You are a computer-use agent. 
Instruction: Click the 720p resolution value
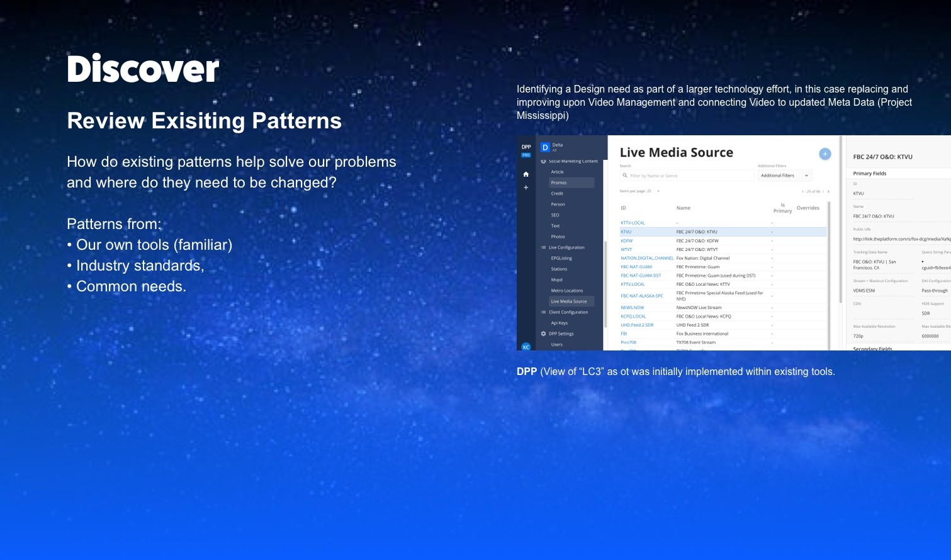(858, 336)
